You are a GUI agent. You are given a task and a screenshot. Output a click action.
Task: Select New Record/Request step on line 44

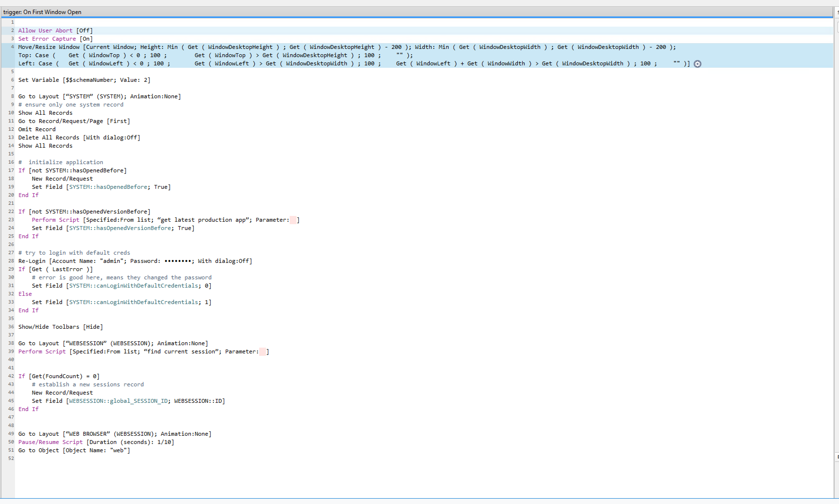coord(62,393)
